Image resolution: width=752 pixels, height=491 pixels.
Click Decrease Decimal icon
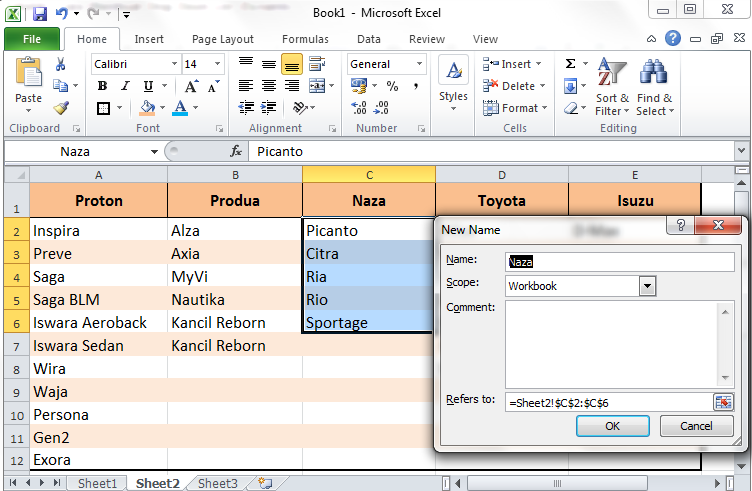[x=381, y=108]
